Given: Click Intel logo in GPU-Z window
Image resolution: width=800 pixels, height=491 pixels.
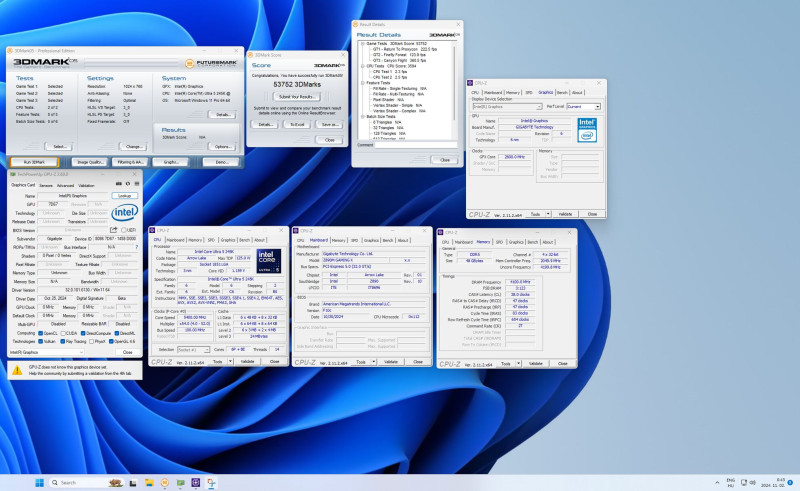Looking at the screenshot, I should click(124, 212).
